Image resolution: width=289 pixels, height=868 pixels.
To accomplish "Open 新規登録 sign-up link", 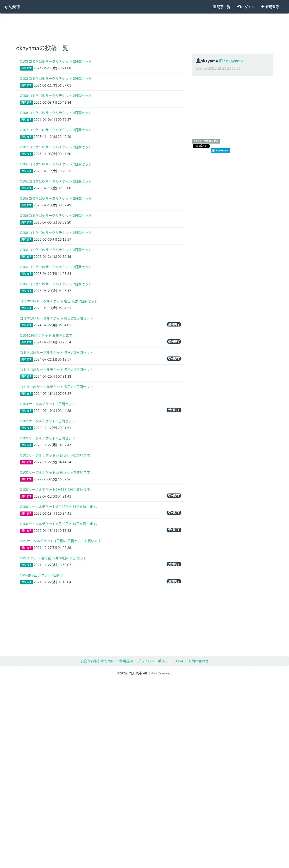I will point(270,7).
